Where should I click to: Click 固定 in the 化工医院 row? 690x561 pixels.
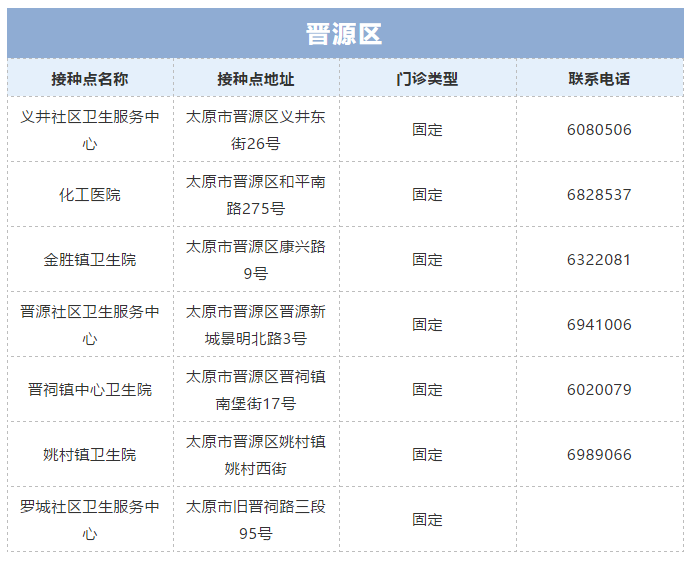[427, 195]
